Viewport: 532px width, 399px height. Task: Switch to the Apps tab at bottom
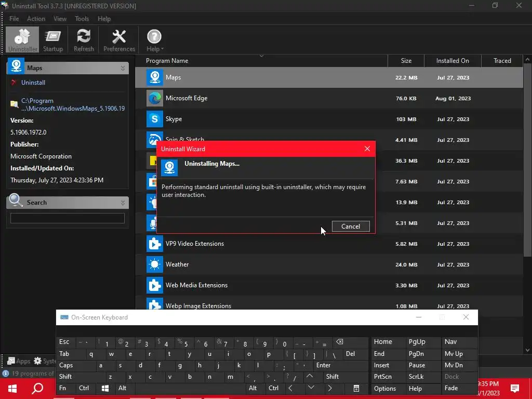pyautogui.click(x=19, y=361)
